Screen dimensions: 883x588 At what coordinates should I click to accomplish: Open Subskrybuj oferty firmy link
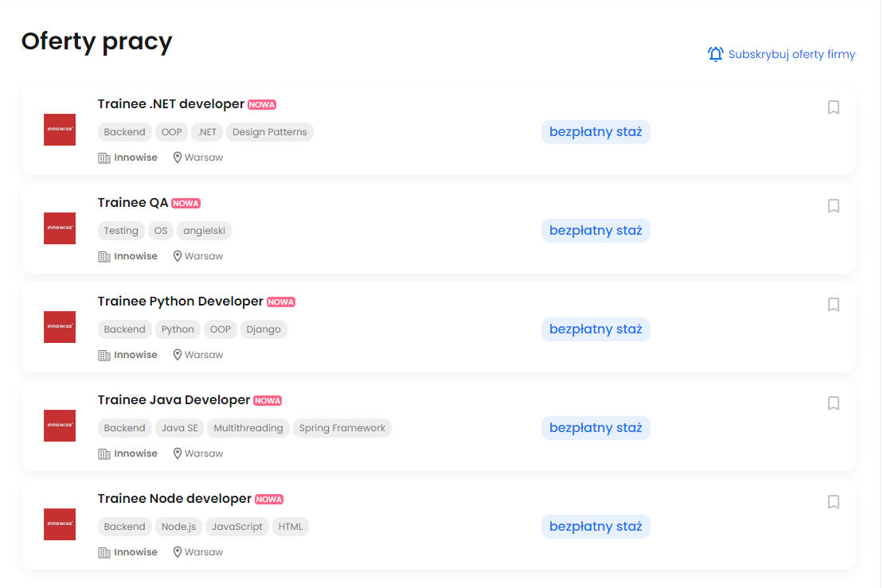pos(791,54)
